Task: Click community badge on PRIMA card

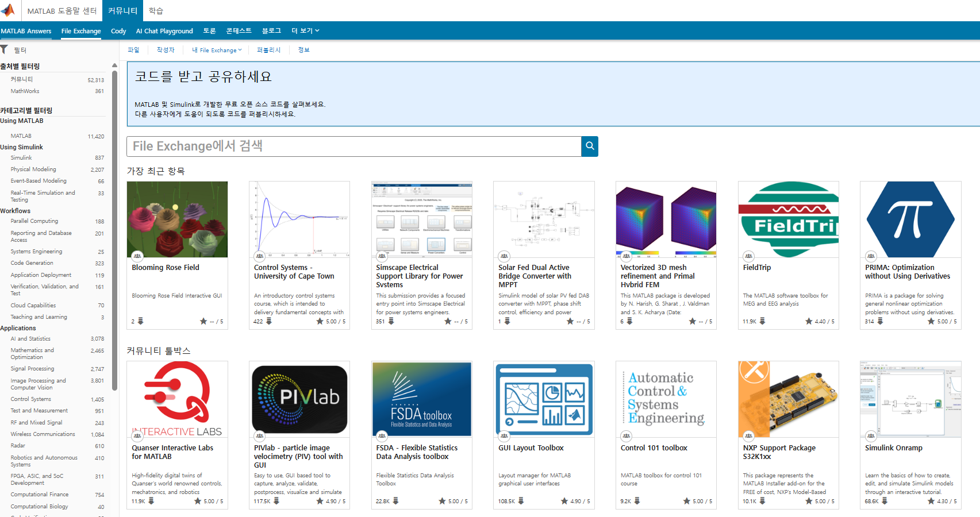Action: pos(871,256)
